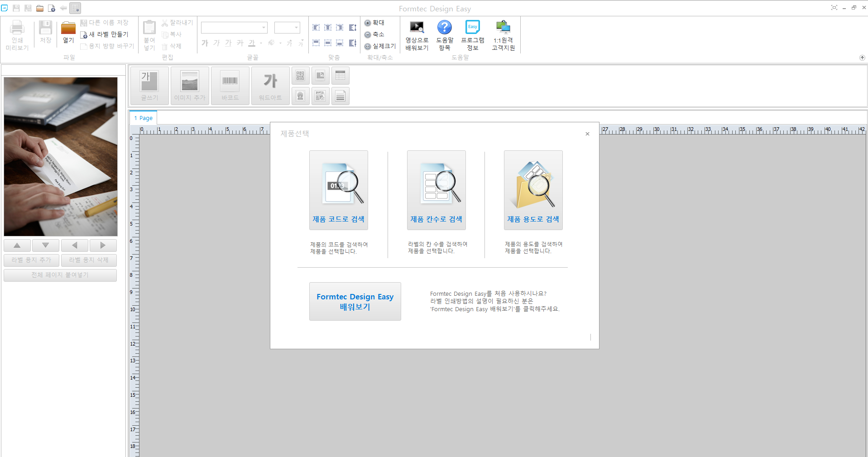Create new label with 새 라벨 만들기

pyautogui.click(x=105, y=34)
